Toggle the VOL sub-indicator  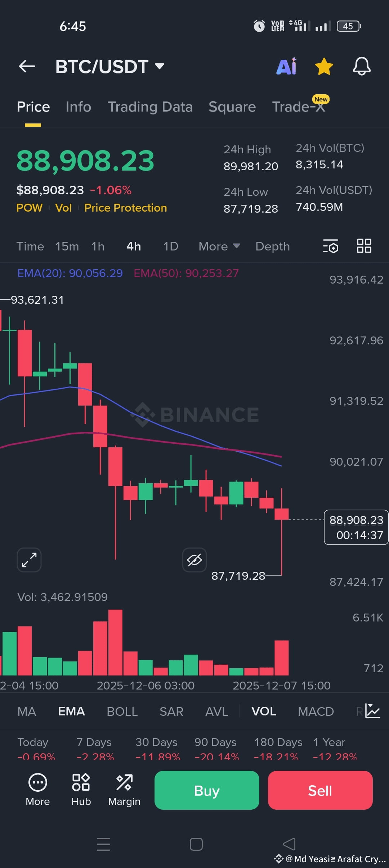(264, 711)
